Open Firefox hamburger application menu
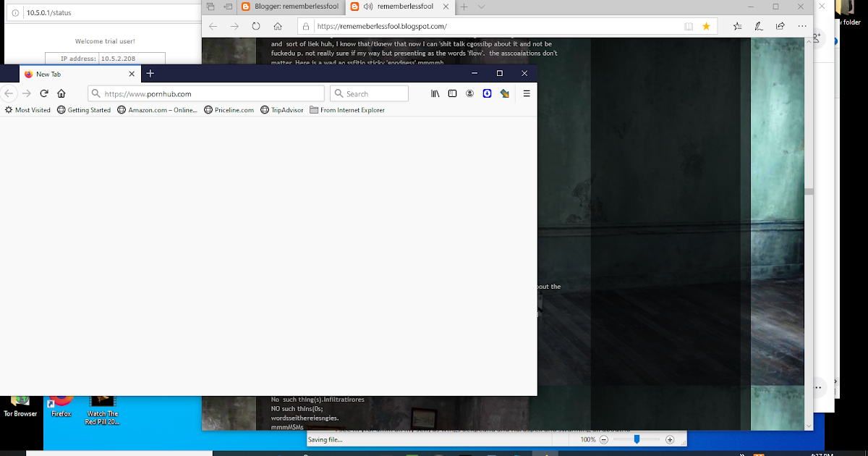Screen dimensions: 868x456 click(527, 93)
